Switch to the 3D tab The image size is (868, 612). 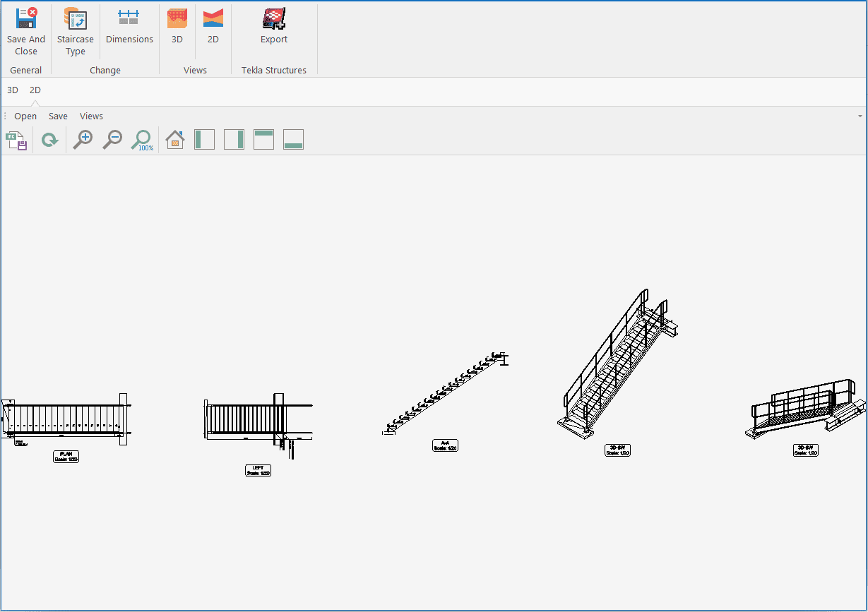pyautogui.click(x=13, y=90)
